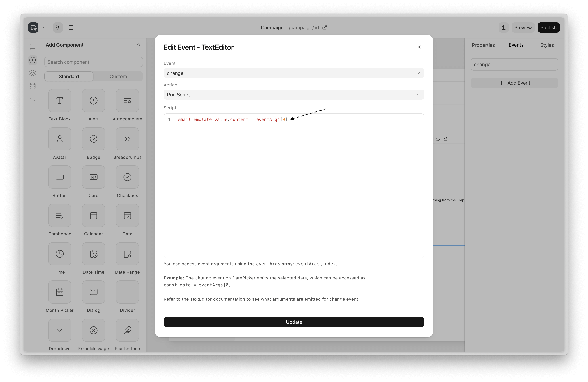Expand the Action Run Script dropdown

pyautogui.click(x=294, y=95)
